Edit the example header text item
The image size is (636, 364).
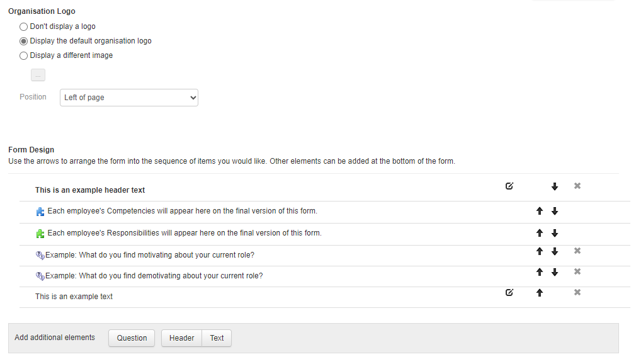pos(509,186)
